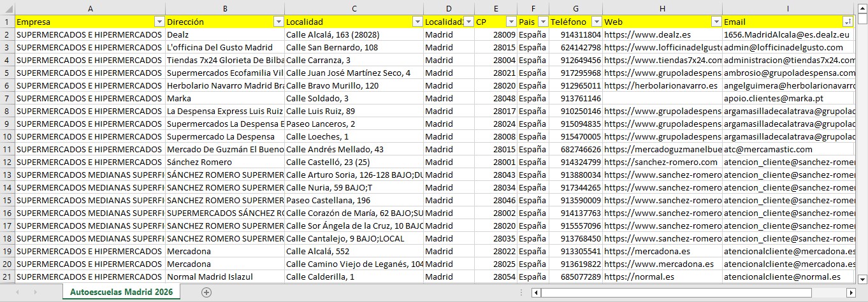Image resolution: width=868 pixels, height=302 pixels.
Task: Select the postal code 28046 cell
Action: [495, 200]
